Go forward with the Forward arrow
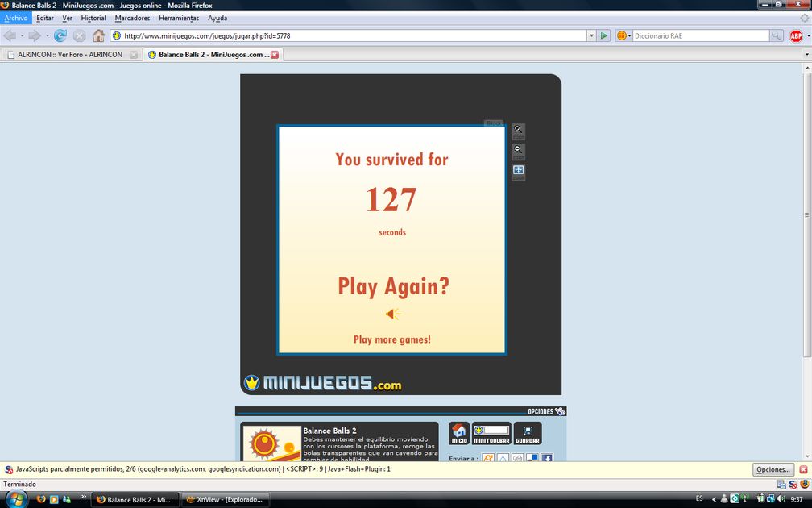The image size is (812, 508). pos(35,35)
